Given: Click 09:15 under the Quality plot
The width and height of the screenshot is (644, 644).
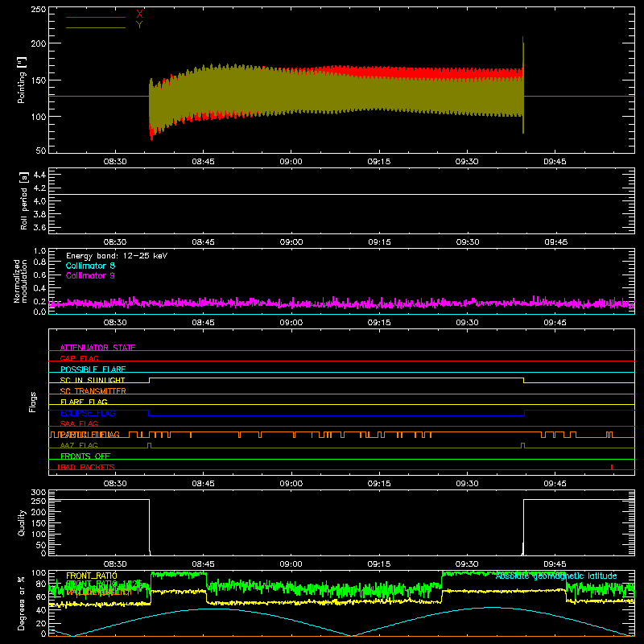Looking at the screenshot, I should pos(378,564).
